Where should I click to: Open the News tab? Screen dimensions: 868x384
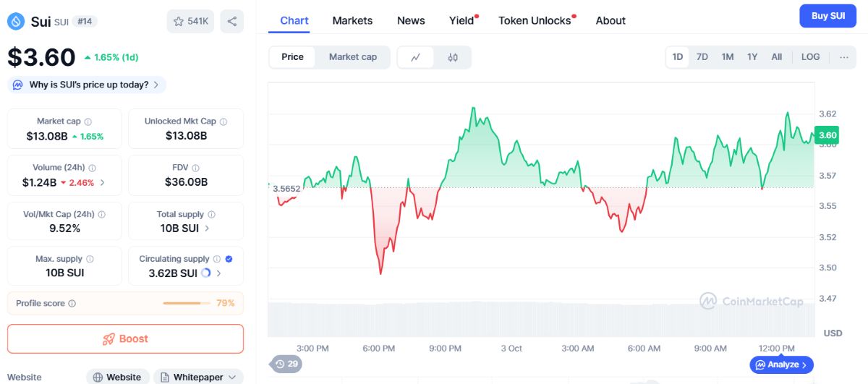click(411, 20)
